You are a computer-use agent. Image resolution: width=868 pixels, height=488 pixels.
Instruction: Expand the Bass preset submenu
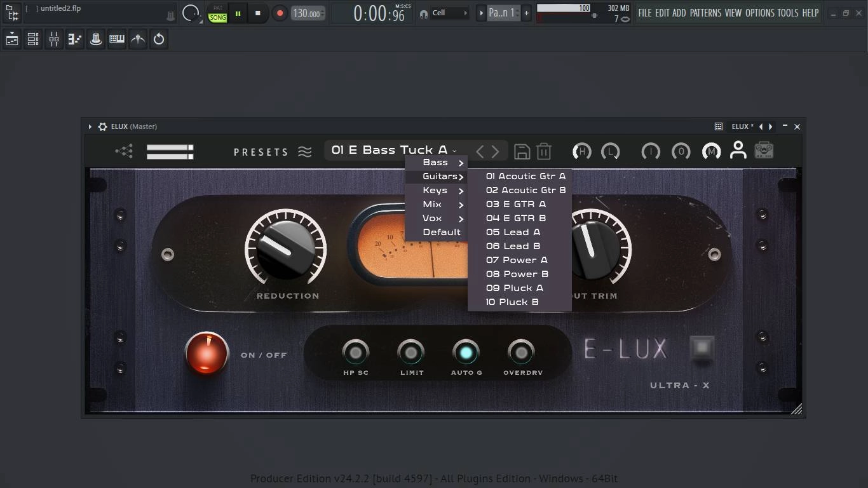pos(437,163)
